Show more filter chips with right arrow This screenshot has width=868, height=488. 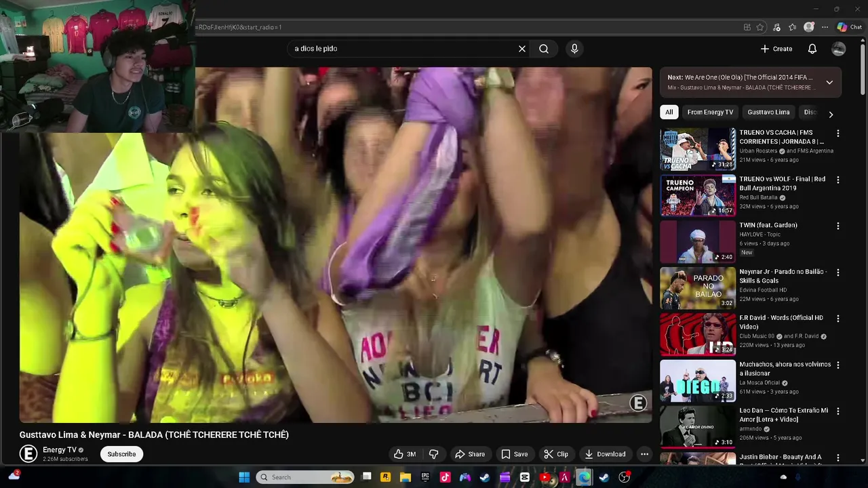pyautogui.click(x=831, y=114)
